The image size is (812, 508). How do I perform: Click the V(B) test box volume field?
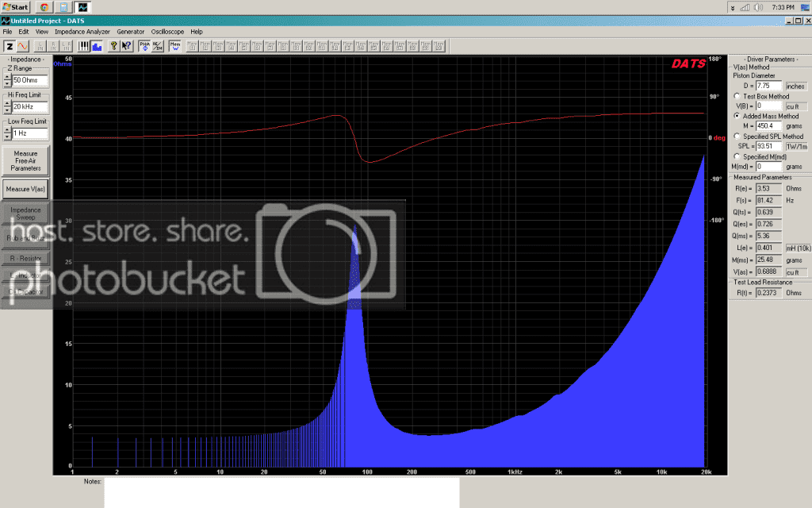click(x=768, y=106)
